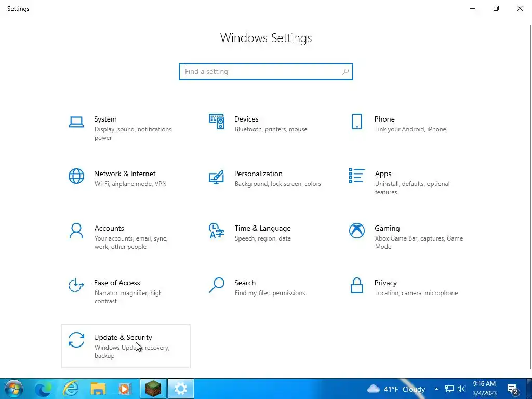Open Ease of Access heading
Screen dimensions: 532x399
[x=117, y=283]
